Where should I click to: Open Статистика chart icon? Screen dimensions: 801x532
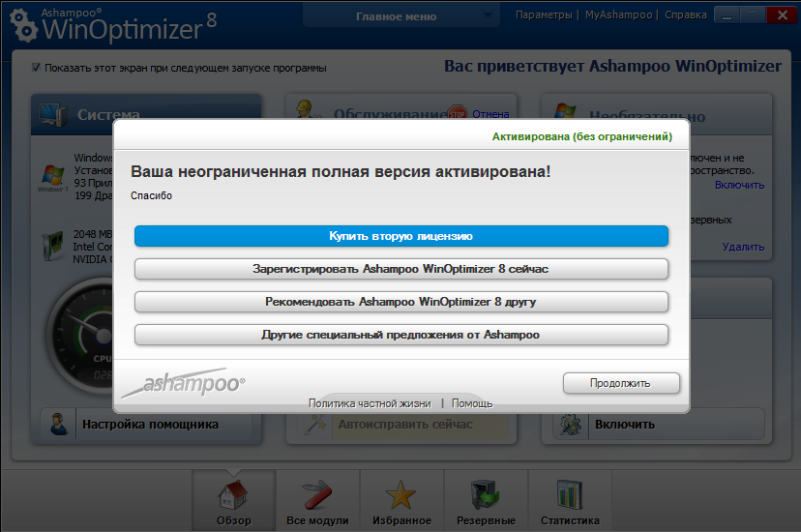pos(570,496)
